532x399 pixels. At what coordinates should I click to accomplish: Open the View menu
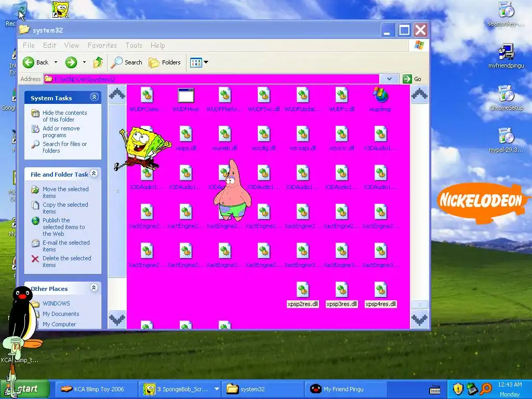click(71, 45)
